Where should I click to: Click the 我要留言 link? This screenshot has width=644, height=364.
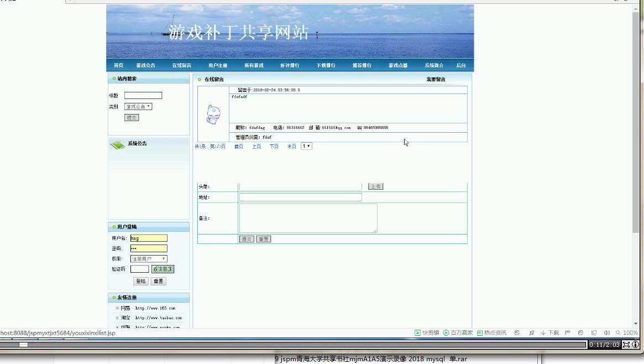click(x=436, y=79)
